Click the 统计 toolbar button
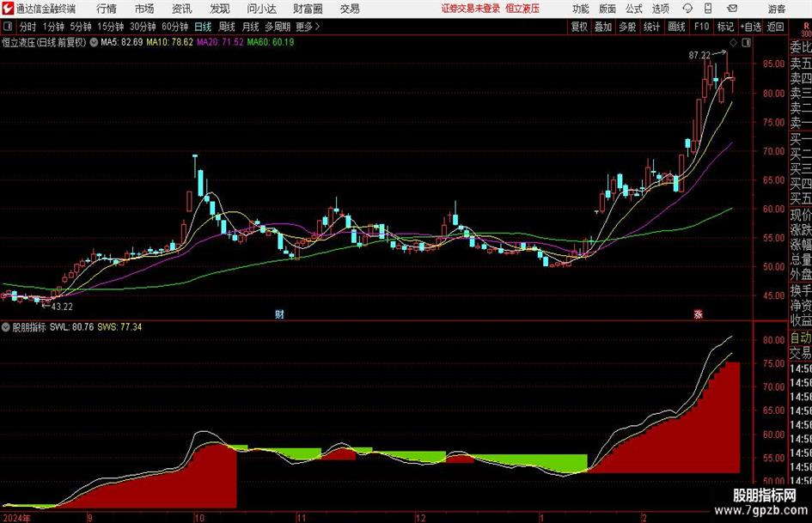Viewport: 812px width, 523px height. pos(651,27)
